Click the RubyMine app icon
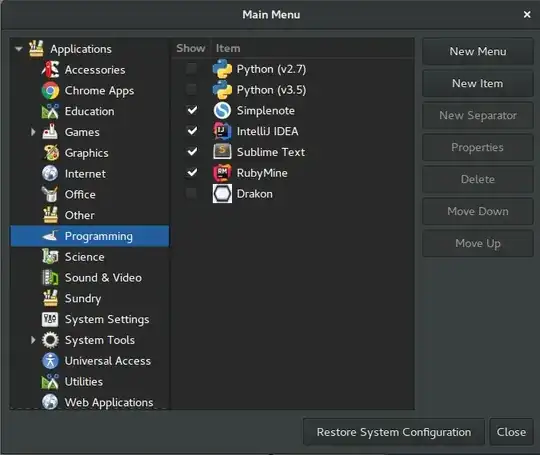Screen dimensions: 540x455 [x=222, y=173]
